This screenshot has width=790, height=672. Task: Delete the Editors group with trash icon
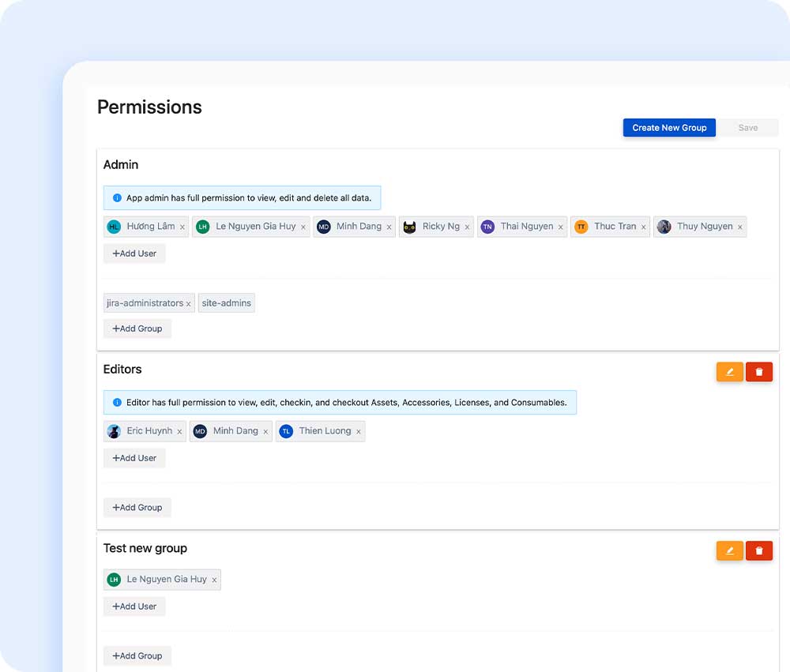tap(758, 372)
